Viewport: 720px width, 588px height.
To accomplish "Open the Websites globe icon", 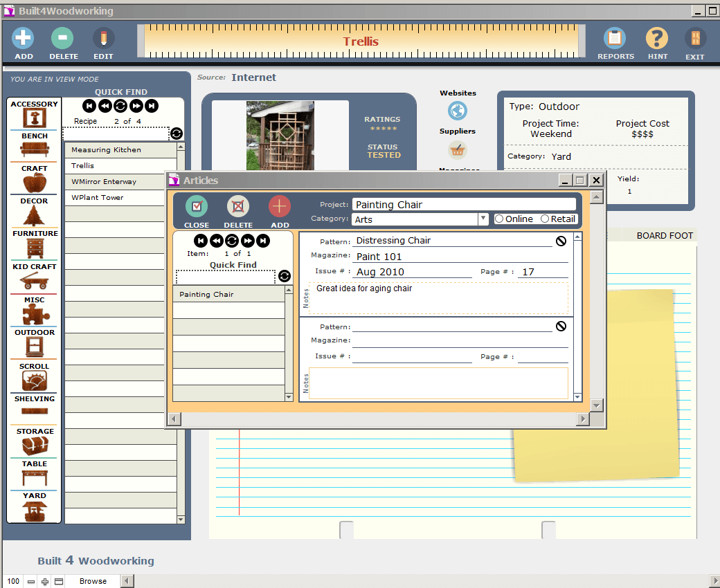I will pos(458,111).
